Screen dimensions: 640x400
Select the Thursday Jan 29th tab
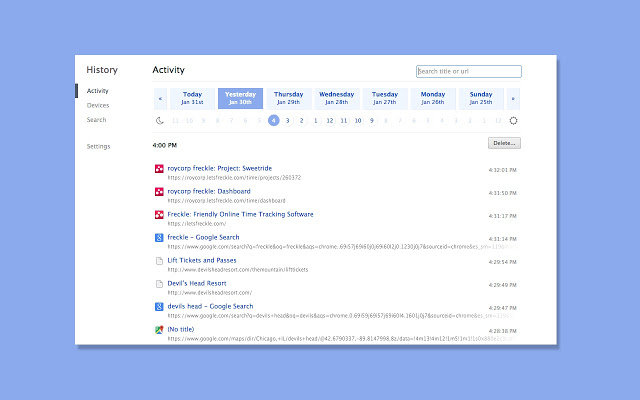pyautogui.click(x=288, y=98)
